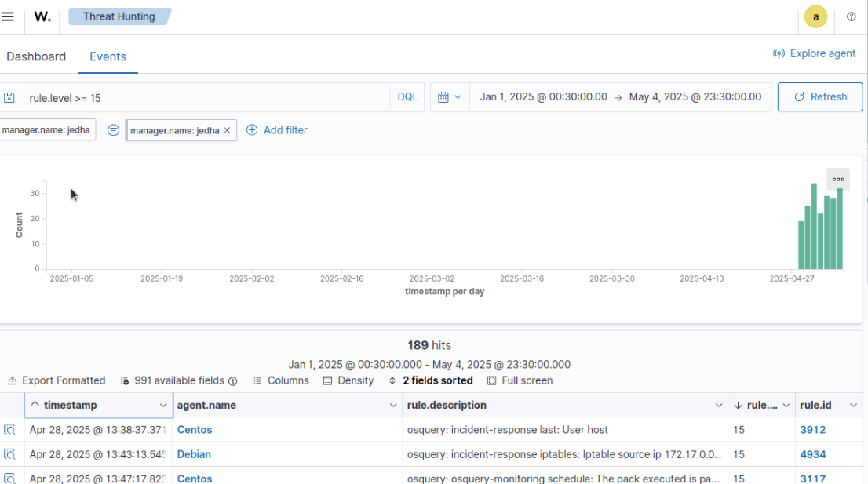Edit the removable manager.name: jedha filter
The height and width of the screenshot is (484, 868).
point(174,130)
